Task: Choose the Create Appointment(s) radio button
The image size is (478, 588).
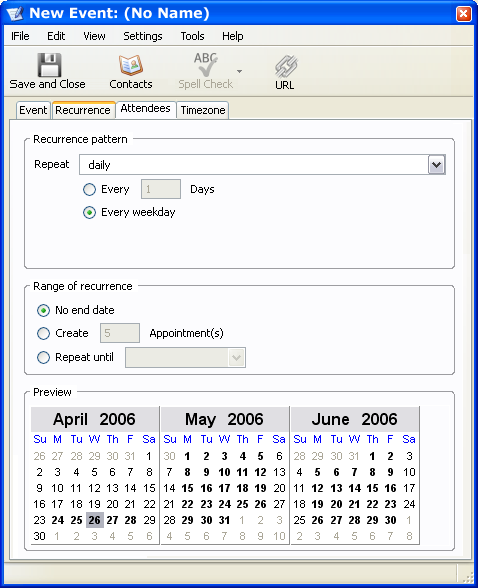Action: tap(43, 333)
